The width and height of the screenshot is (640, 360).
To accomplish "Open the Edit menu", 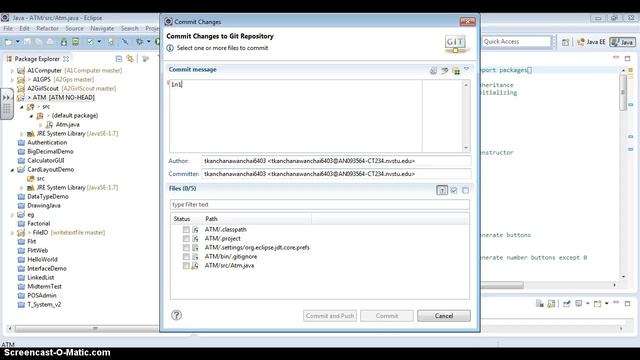I will coord(24,28).
